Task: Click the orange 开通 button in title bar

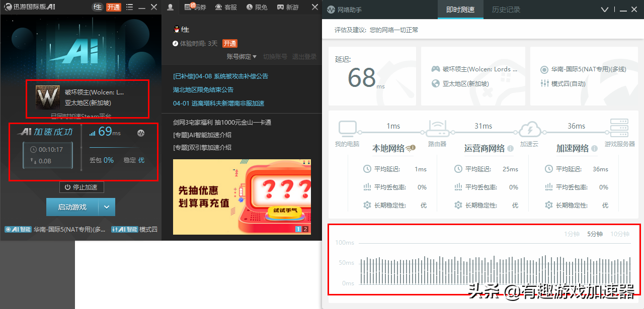Action: click(114, 7)
